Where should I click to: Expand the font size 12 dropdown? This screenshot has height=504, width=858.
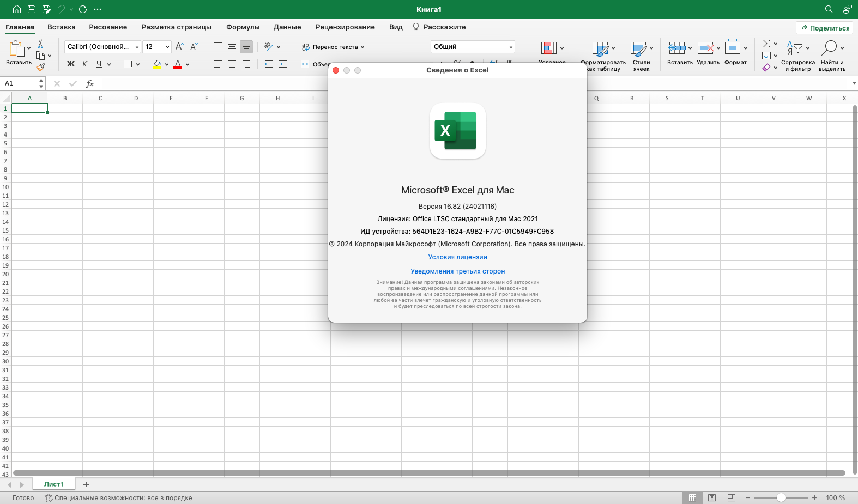(x=167, y=47)
